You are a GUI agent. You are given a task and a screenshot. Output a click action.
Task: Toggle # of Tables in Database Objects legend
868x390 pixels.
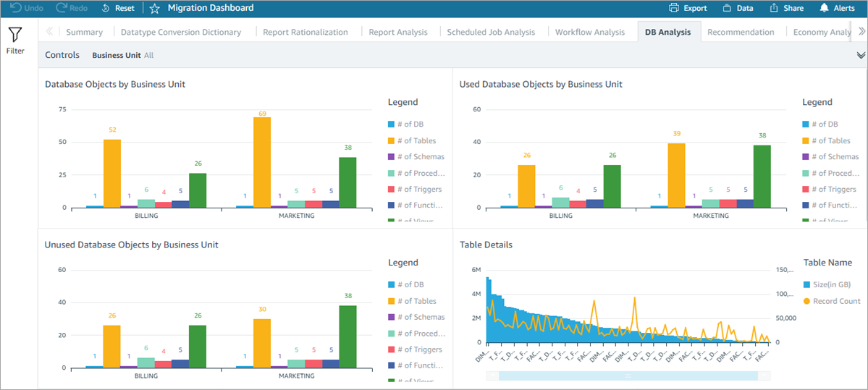[x=412, y=140]
